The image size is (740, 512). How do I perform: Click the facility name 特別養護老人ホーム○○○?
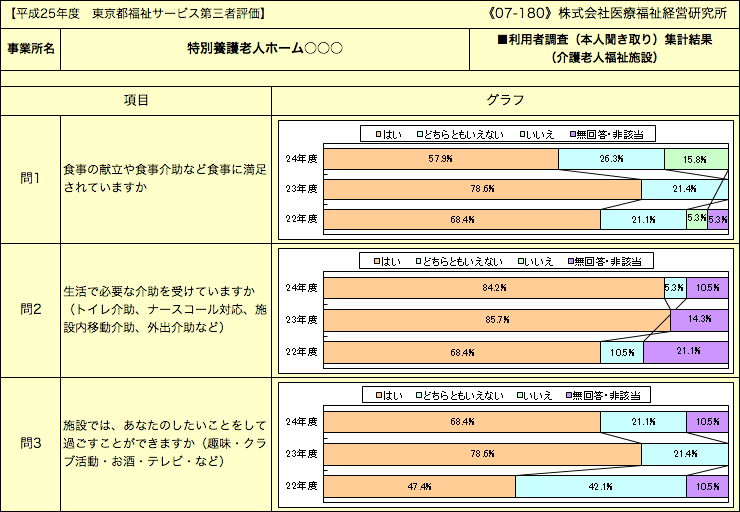[265, 48]
